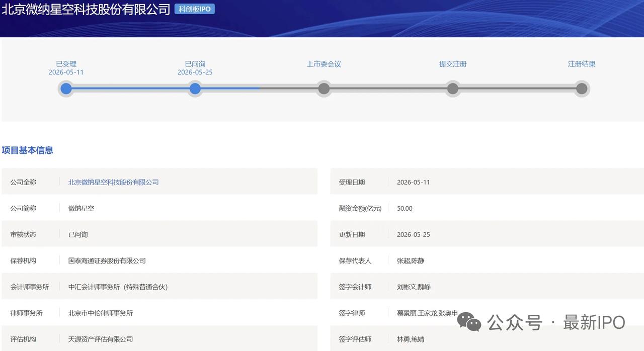Select the 注册结果 timeline node

(x=582, y=89)
